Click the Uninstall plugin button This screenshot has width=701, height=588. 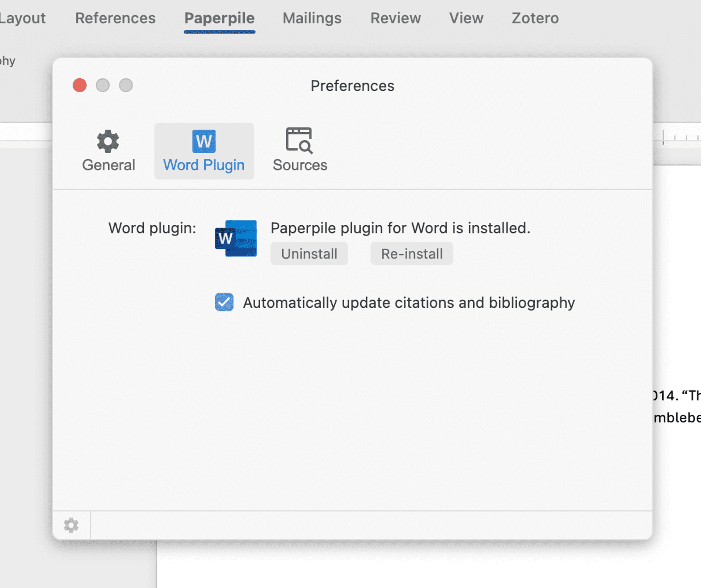(x=309, y=254)
